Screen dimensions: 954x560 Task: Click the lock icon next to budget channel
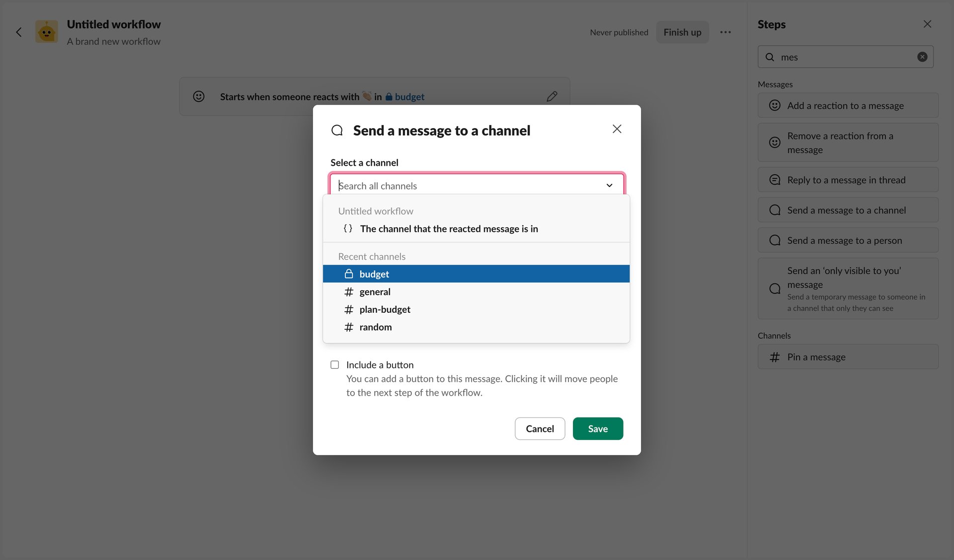click(348, 274)
